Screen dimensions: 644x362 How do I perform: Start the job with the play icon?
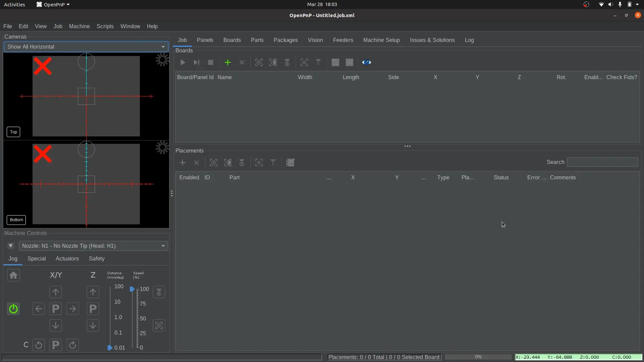pos(183,62)
